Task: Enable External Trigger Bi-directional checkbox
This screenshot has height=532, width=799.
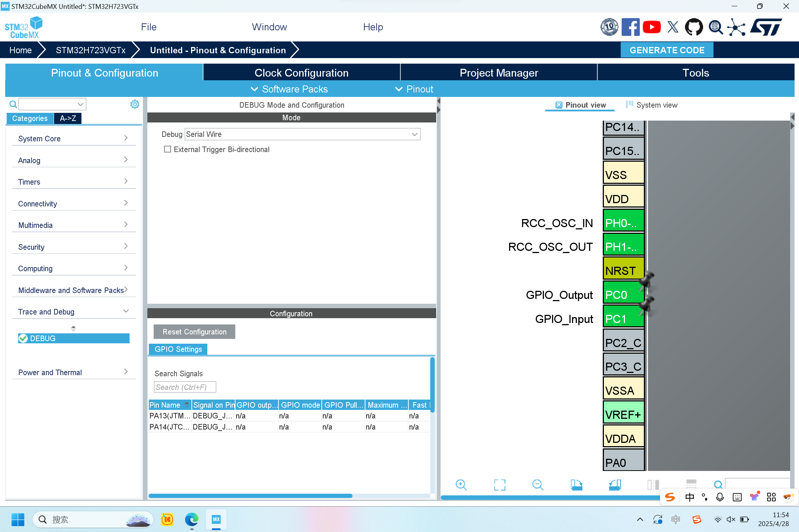Action: point(168,149)
